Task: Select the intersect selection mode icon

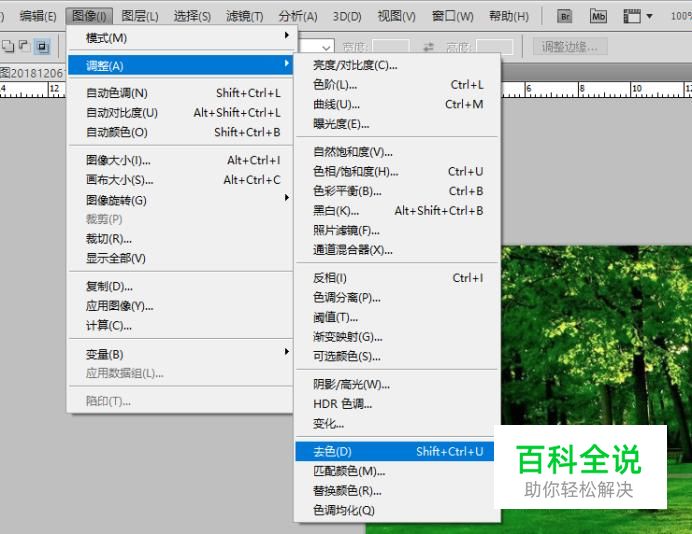Action: pyautogui.click(x=42, y=46)
